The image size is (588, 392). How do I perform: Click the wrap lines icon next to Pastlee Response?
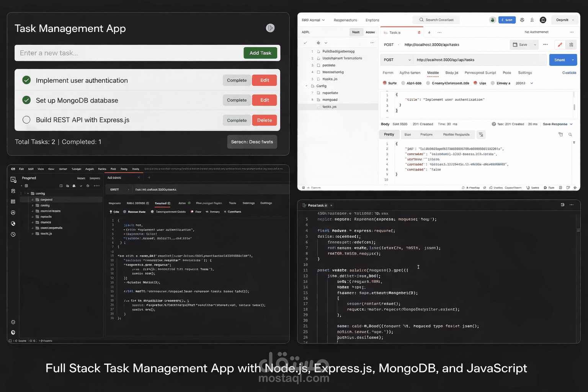(x=481, y=135)
